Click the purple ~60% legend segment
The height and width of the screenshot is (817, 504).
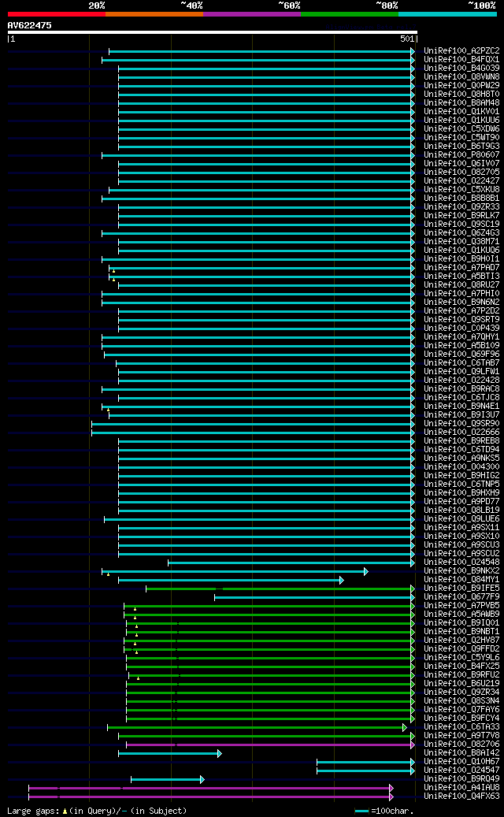252,14
